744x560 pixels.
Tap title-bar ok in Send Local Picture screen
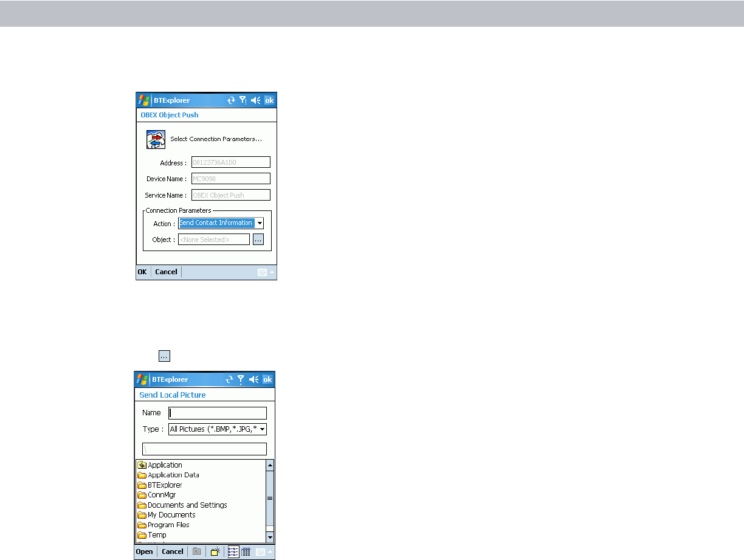tap(268, 379)
